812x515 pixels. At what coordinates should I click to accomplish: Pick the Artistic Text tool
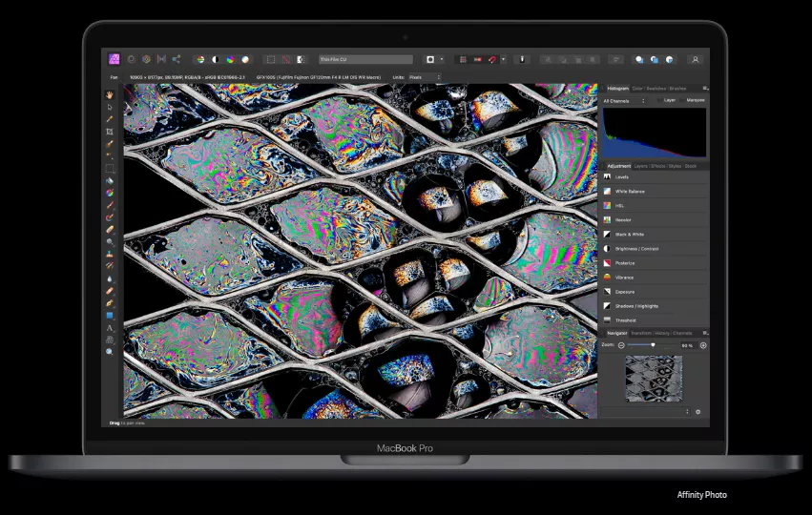pos(110,328)
